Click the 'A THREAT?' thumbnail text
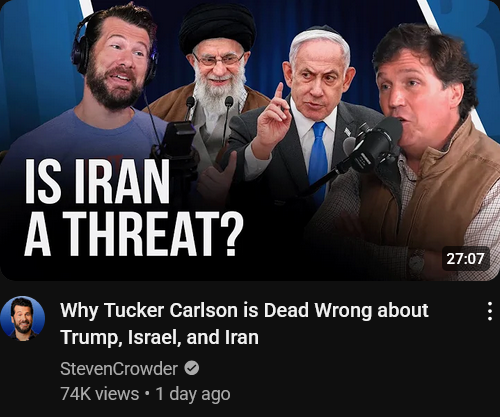Image resolution: width=500 pixels, height=417 pixels. 134,234
